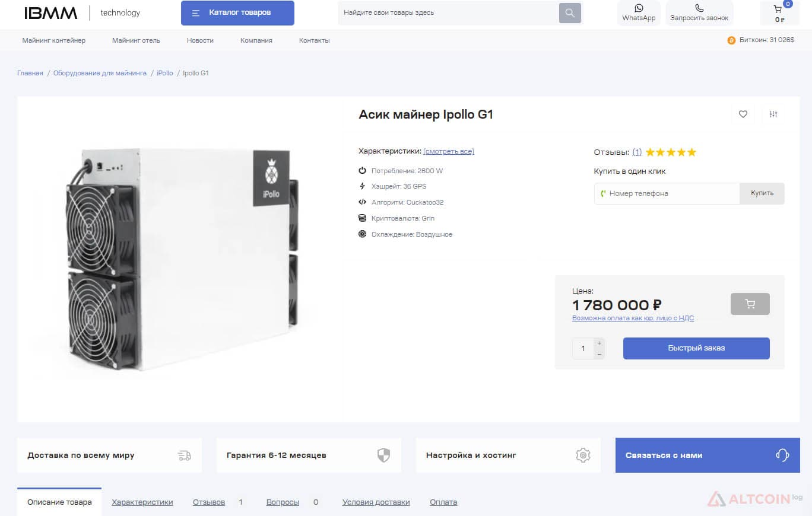The width and height of the screenshot is (812, 516).
Task: Click the VAT payment link under price
Action: tap(633, 318)
